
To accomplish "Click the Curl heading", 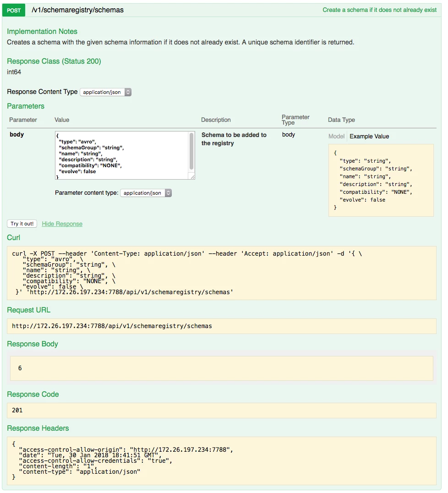I will point(14,238).
